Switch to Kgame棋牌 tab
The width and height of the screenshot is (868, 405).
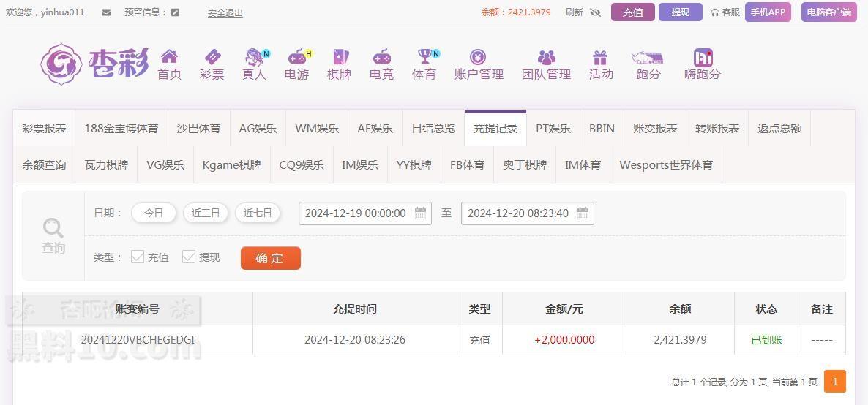pyautogui.click(x=232, y=165)
